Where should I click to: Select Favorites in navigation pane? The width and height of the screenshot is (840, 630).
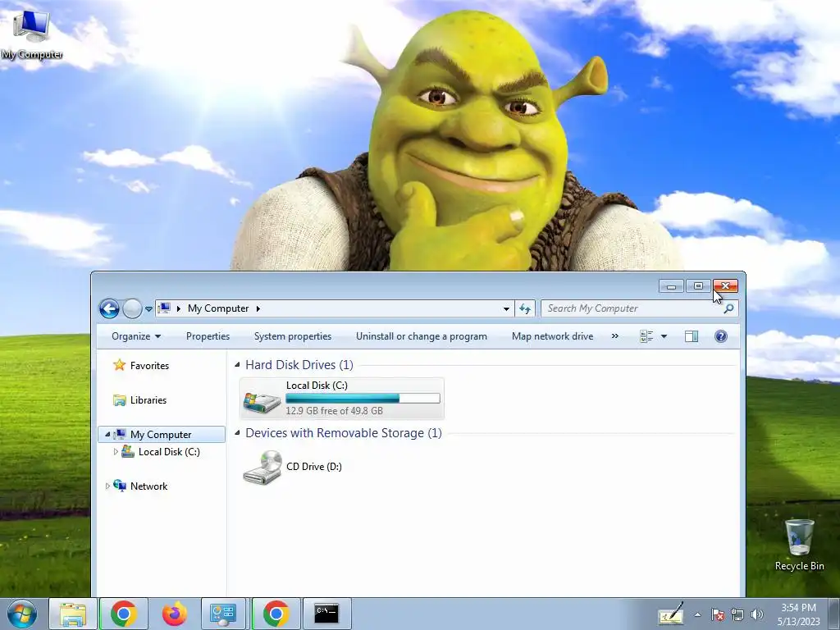point(149,366)
